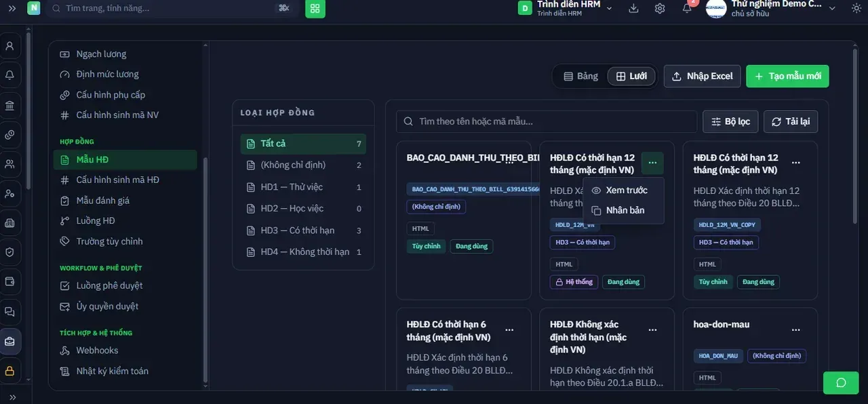Open Trường tùy chỉnh in sidebar
This screenshot has height=404, width=868.
point(125,241)
